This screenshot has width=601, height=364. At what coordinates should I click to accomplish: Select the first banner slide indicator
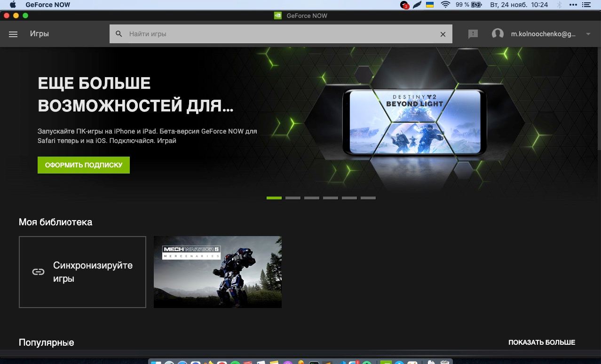click(274, 198)
